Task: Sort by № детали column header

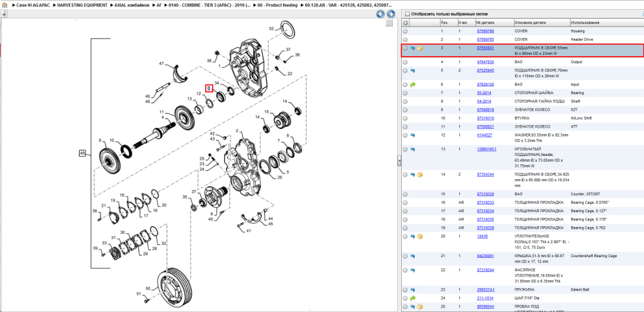Action: tap(494, 23)
